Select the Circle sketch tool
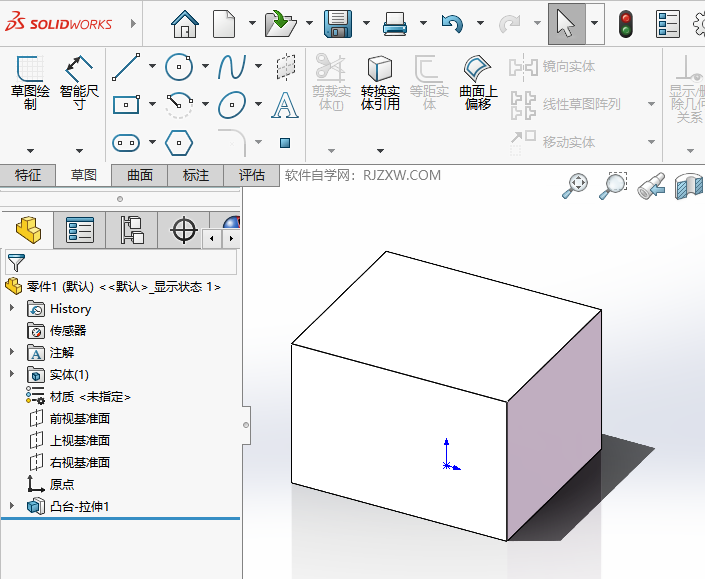This screenshot has height=579, width=705. (179, 67)
